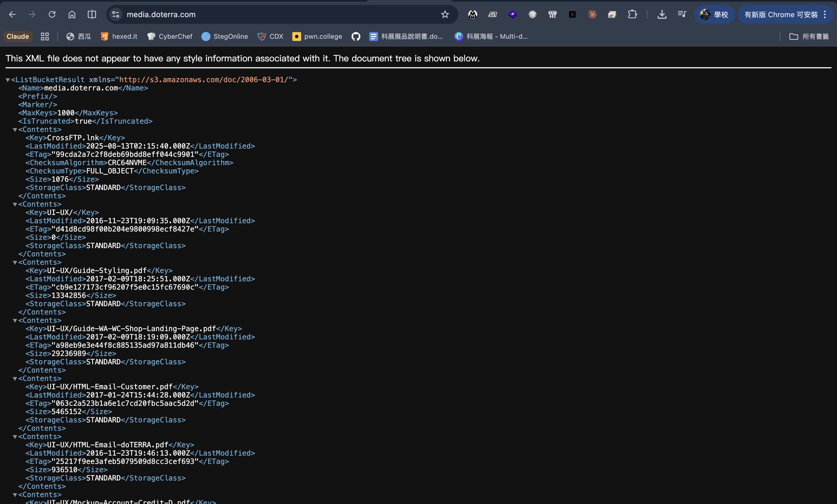Collapse the Contents node for Guide-Styling.pdf

[x=15, y=263]
